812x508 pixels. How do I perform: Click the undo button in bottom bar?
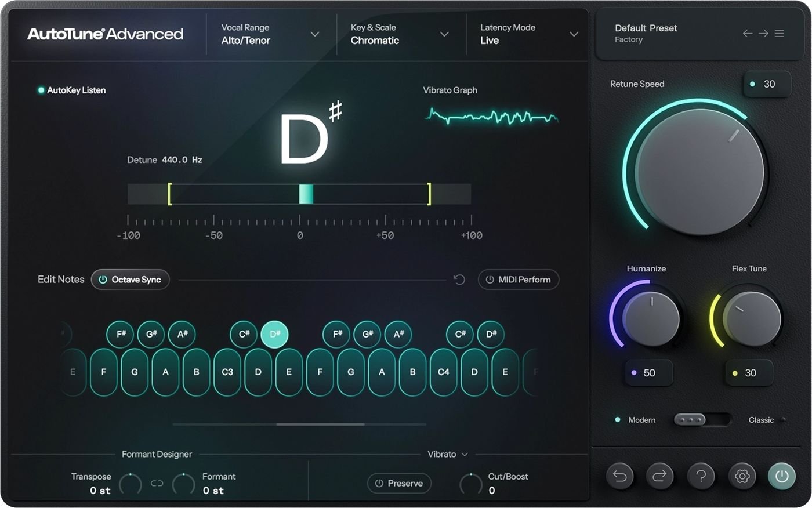click(619, 476)
